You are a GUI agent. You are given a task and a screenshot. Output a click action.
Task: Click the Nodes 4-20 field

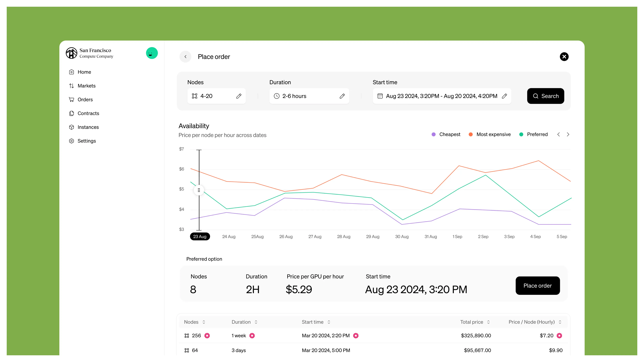[217, 96]
